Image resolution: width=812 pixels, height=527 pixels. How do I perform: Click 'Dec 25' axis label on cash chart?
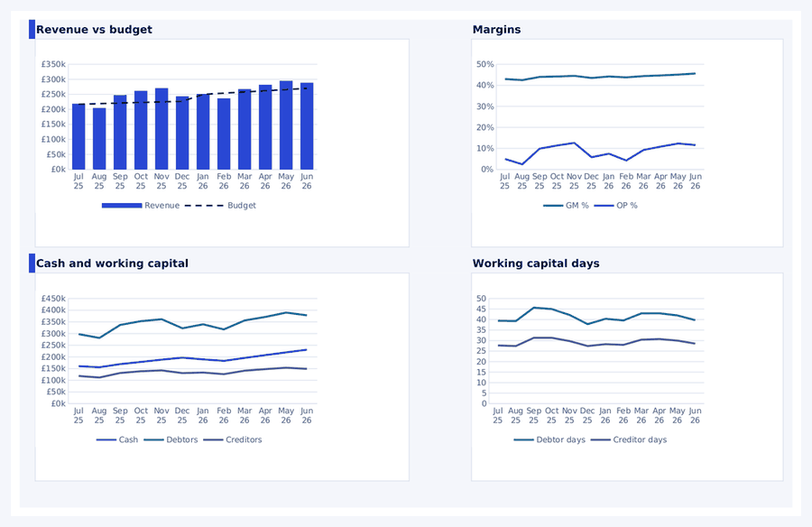coord(182,416)
